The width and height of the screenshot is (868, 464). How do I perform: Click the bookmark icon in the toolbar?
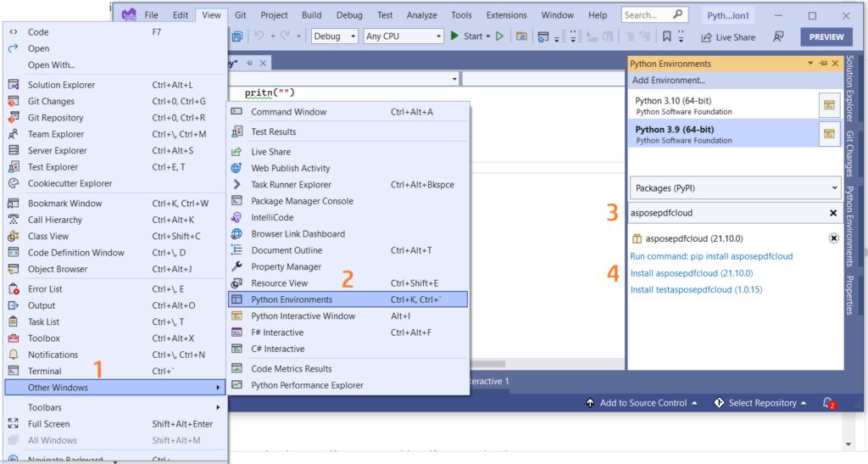point(668,36)
